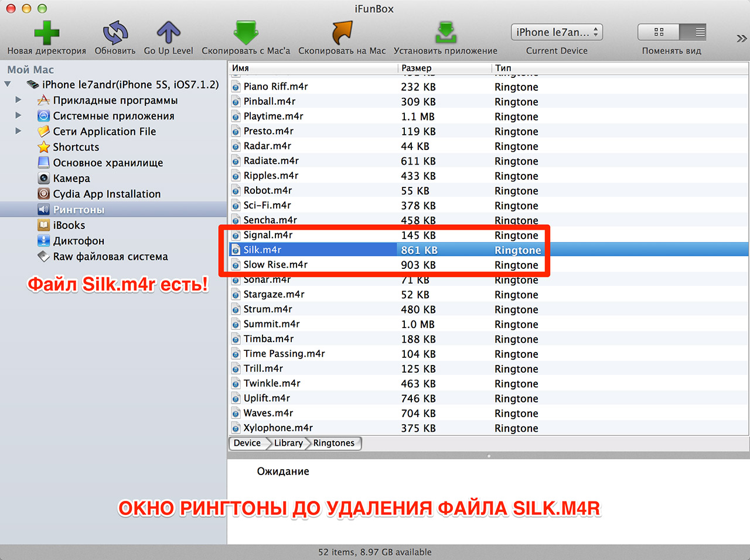750x560 pixels.
Task: Sort files by Размер column header
Action: click(445, 68)
